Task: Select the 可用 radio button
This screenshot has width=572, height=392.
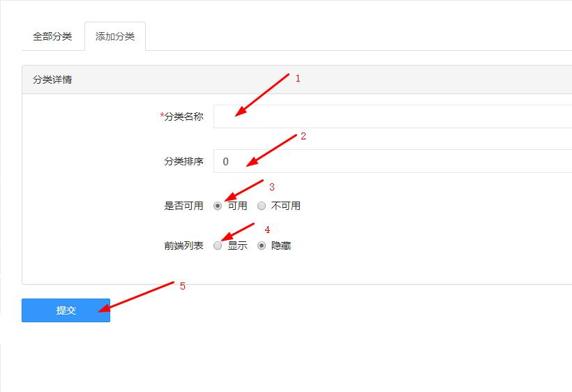Action: [x=218, y=206]
